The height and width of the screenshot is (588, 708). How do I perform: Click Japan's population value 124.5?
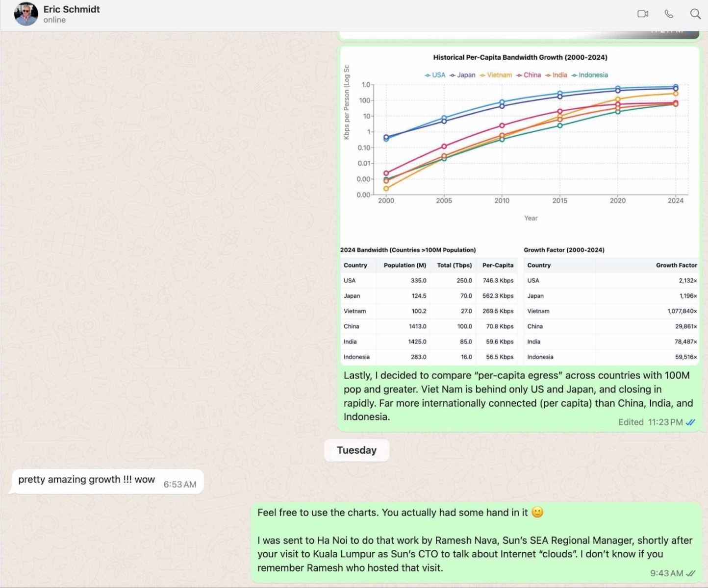[419, 296]
